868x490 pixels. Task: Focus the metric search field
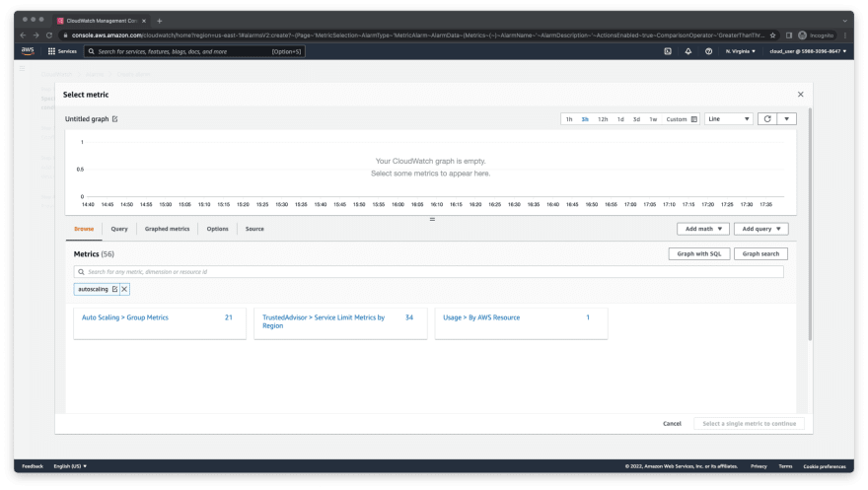point(428,272)
